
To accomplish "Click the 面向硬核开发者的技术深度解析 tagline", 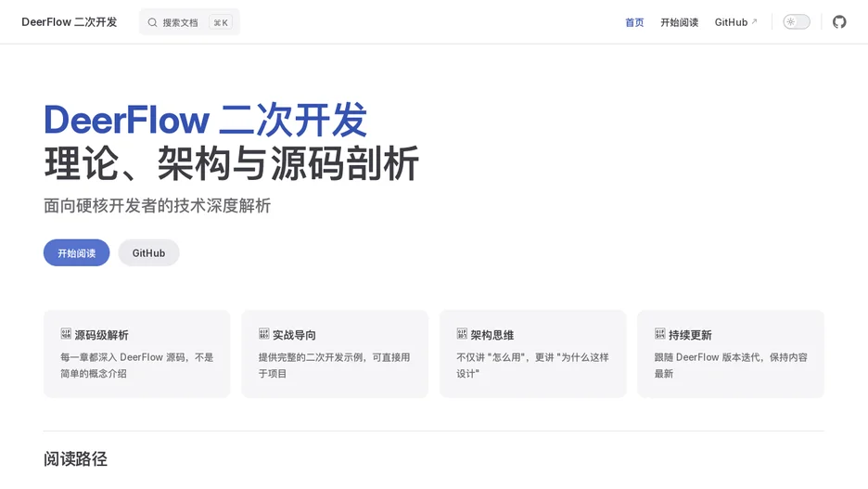I will coord(158,206).
